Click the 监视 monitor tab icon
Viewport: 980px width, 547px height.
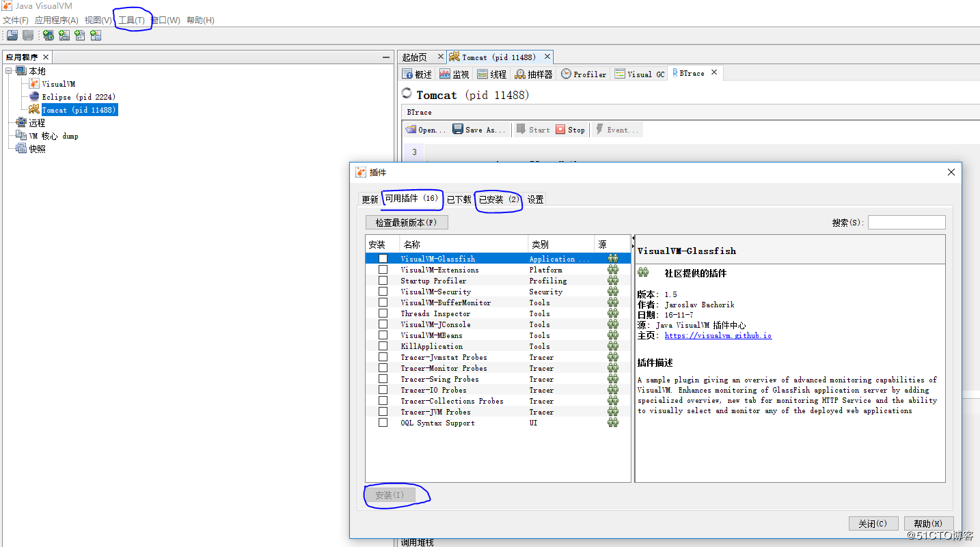(445, 74)
